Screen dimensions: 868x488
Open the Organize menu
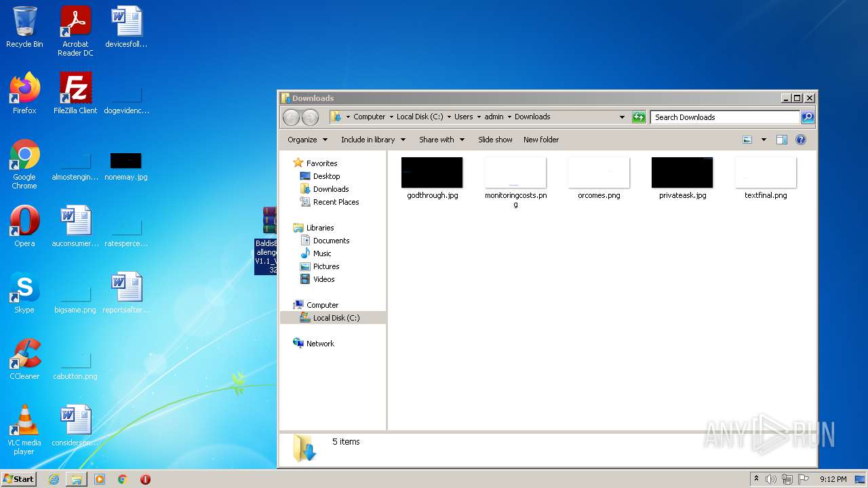(307, 140)
